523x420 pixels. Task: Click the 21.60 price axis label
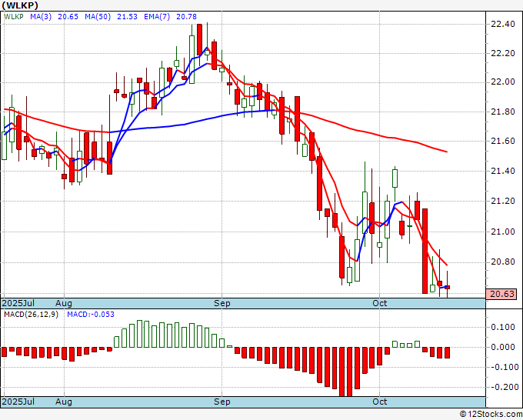pyautogui.click(x=503, y=142)
